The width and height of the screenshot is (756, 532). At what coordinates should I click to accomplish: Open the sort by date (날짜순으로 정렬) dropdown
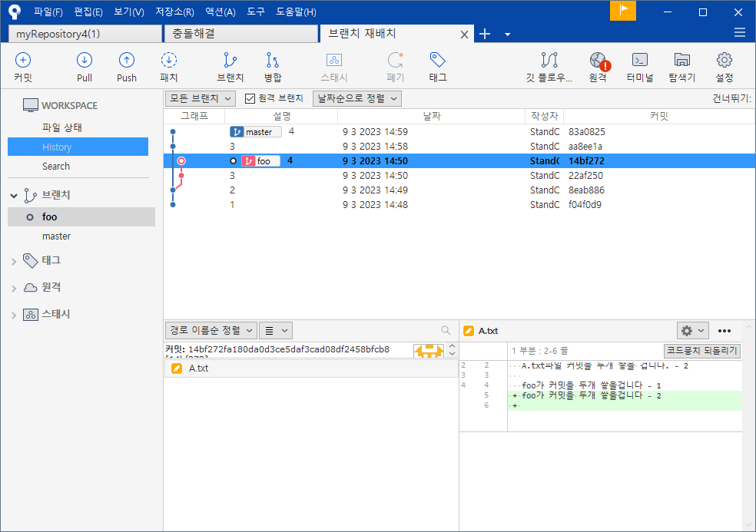click(x=357, y=98)
